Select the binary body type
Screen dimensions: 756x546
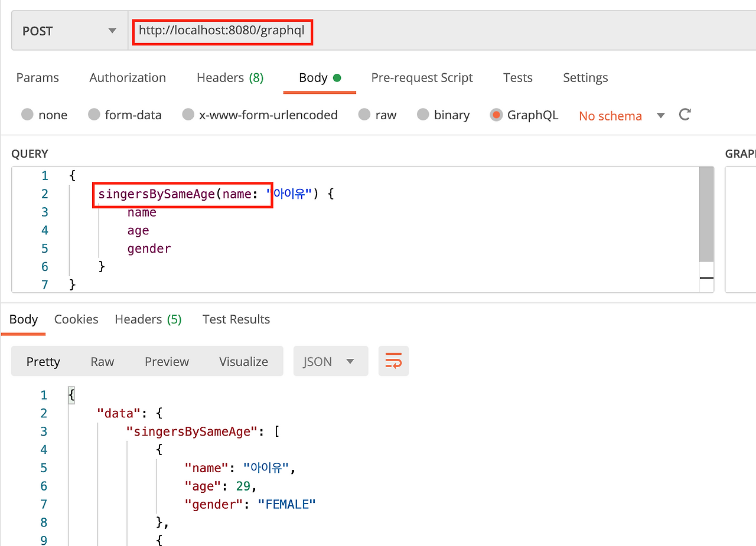tap(444, 115)
